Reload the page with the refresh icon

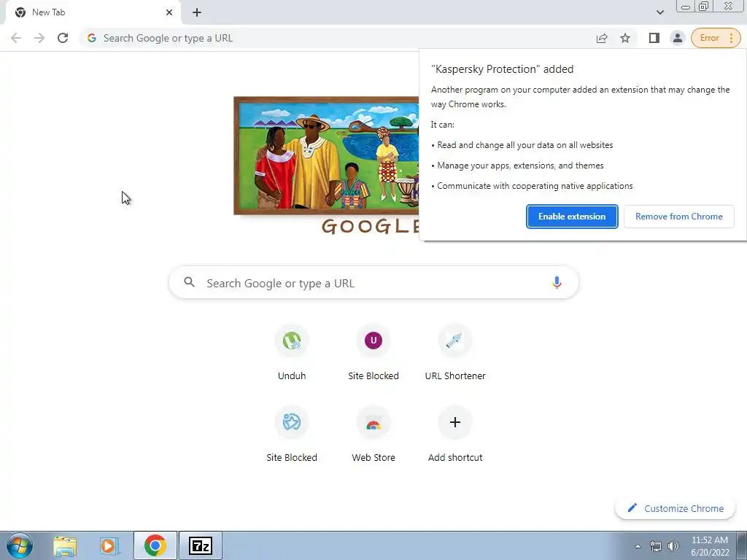(63, 38)
